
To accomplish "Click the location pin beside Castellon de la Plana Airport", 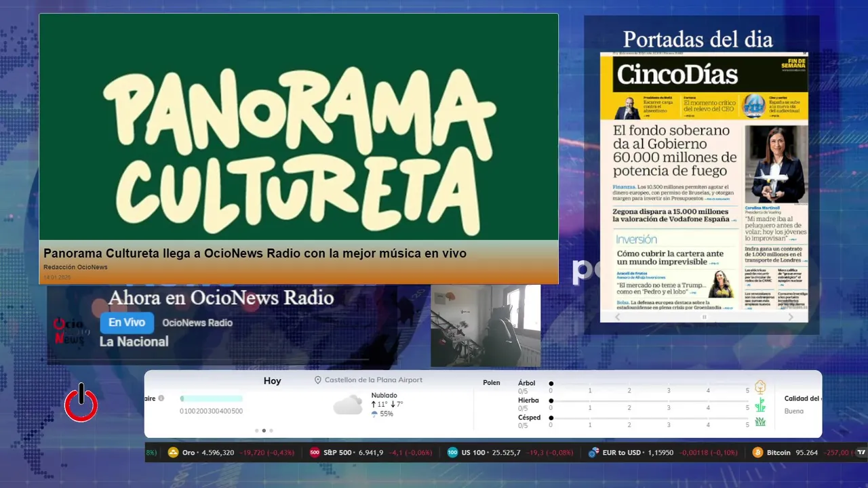I will pos(317,380).
